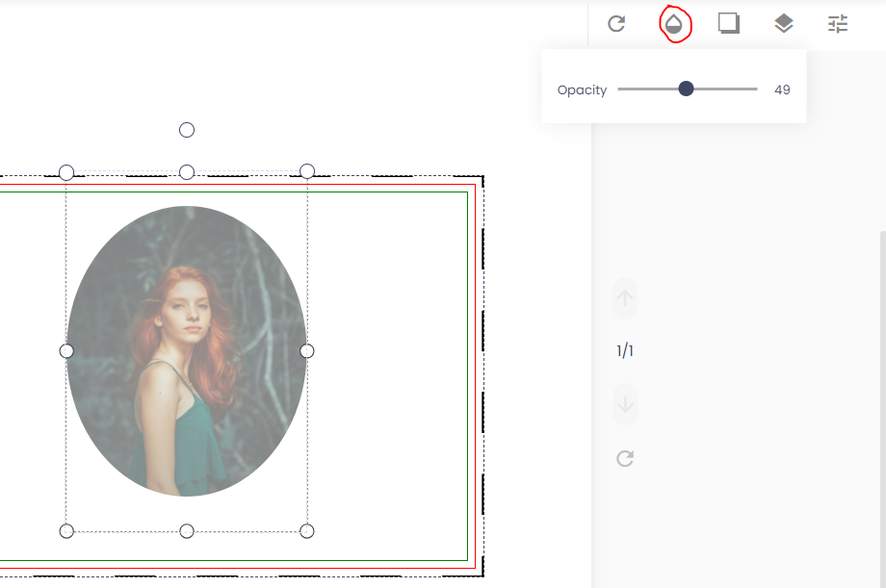Click the middle-right resize handle of the image

(307, 351)
